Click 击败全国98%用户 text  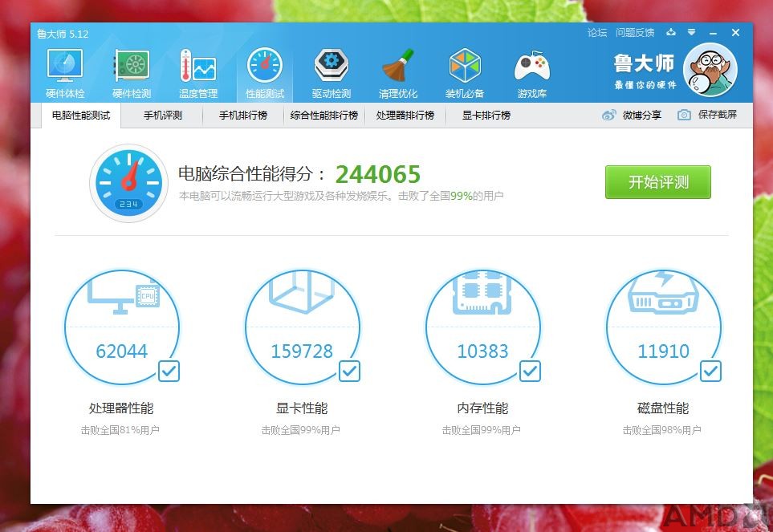point(662,430)
